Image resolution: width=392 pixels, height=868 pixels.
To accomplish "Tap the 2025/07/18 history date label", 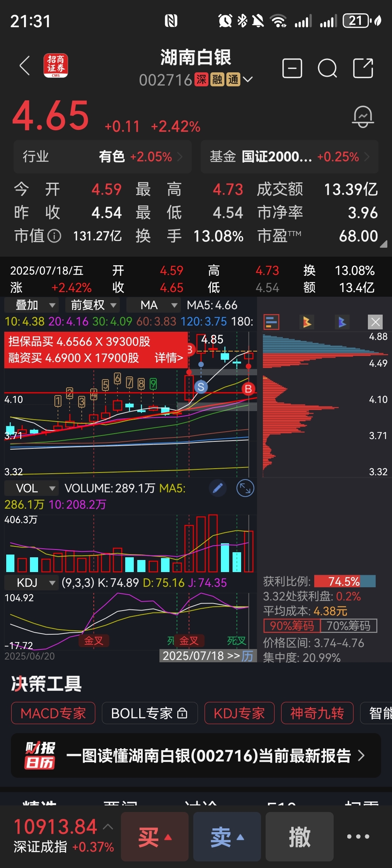I will 208,656.
